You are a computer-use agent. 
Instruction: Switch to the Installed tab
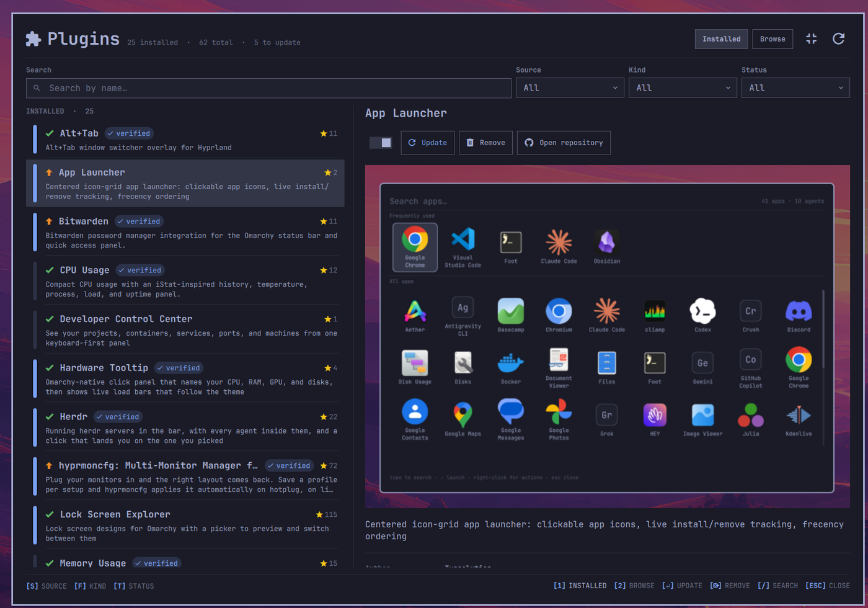click(721, 39)
